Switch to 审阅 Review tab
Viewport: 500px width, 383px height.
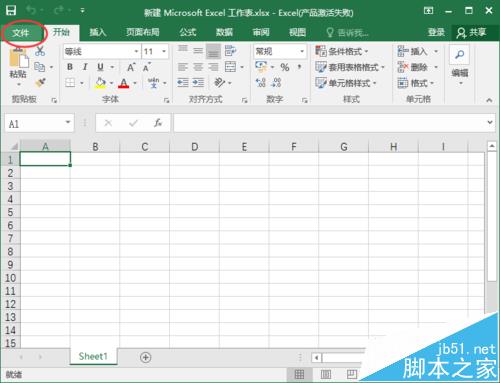pyautogui.click(x=261, y=32)
